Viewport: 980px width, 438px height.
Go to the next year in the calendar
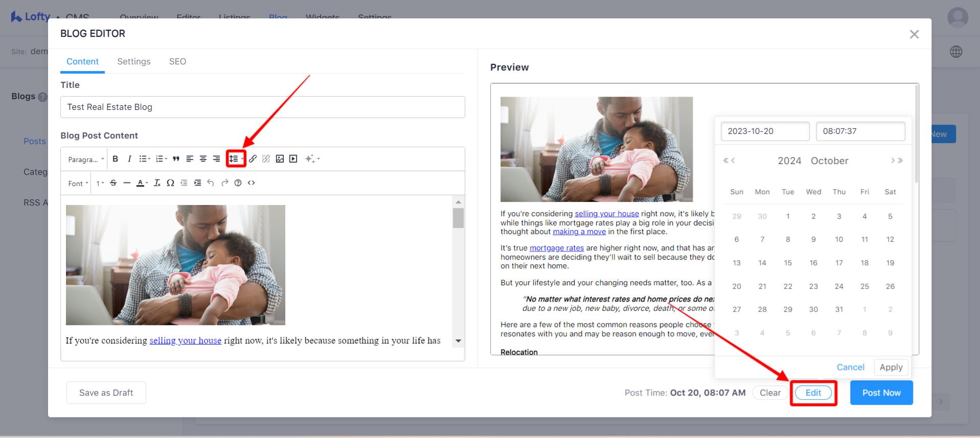click(x=900, y=160)
